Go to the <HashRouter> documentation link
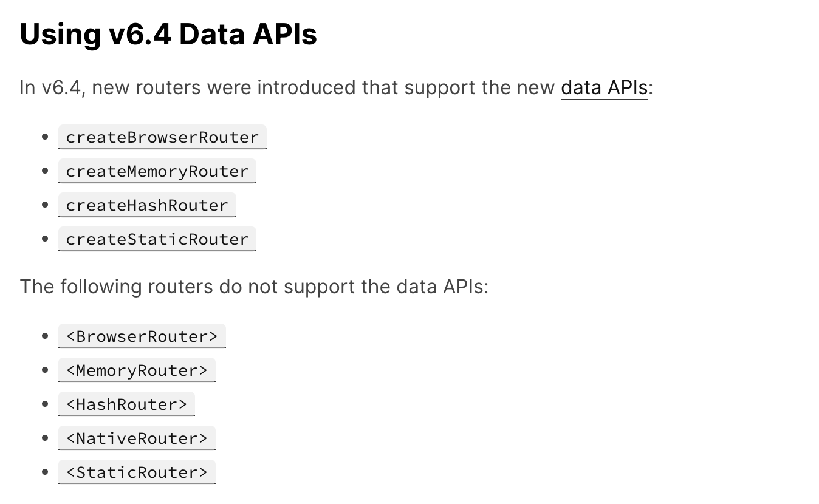 click(126, 404)
